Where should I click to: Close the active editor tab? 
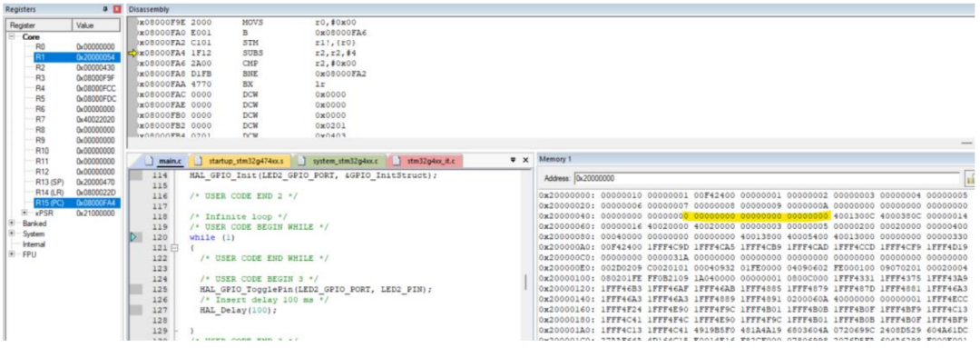pos(525,160)
